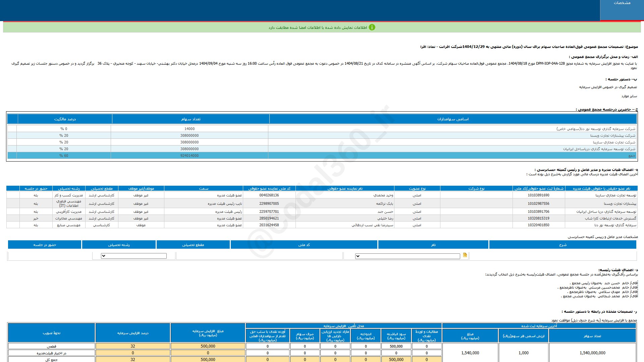Click the national ID 0040268136 cell
This screenshot has height=362, width=644.
coord(269,195)
